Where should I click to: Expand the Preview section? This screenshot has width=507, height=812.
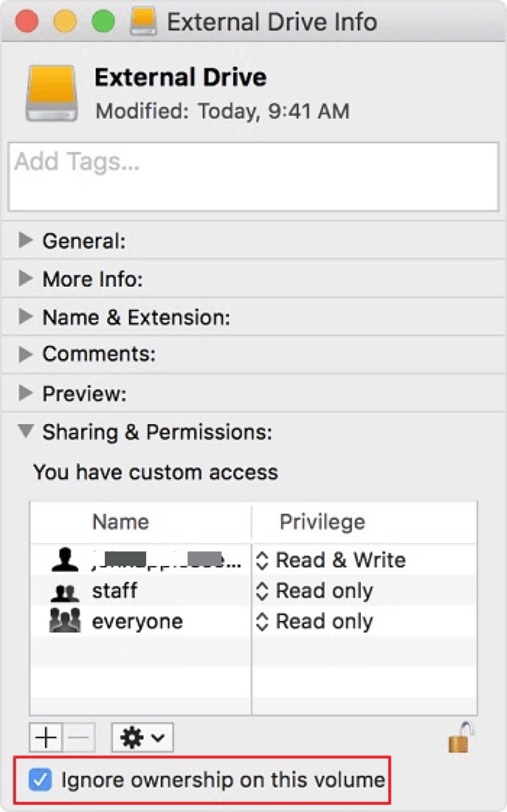[x=25, y=393]
